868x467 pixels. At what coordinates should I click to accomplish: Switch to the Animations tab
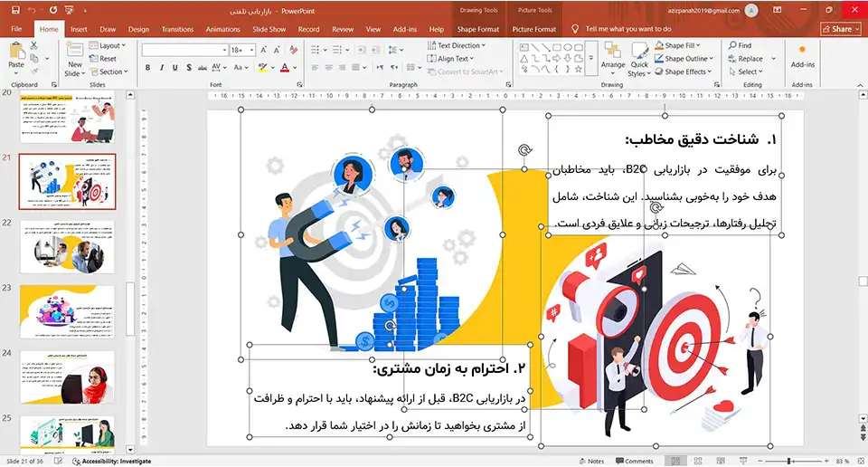[222, 29]
